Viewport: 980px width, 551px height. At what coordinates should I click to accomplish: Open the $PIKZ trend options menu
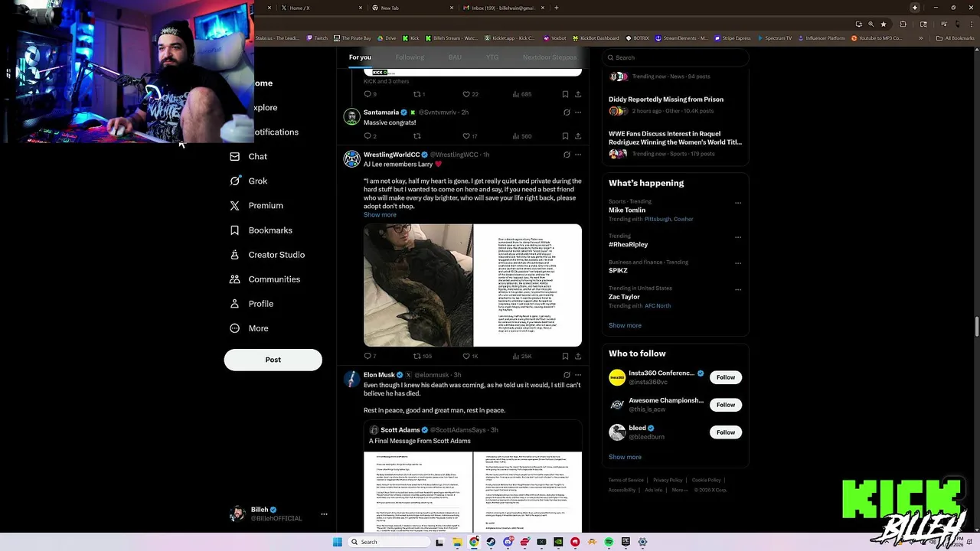click(738, 263)
